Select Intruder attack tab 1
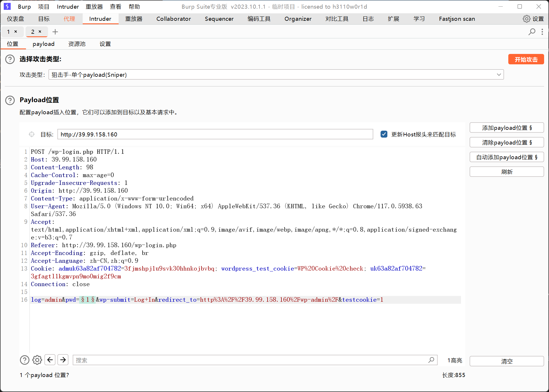The width and height of the screenshot is (549, 392). (9, 31)
